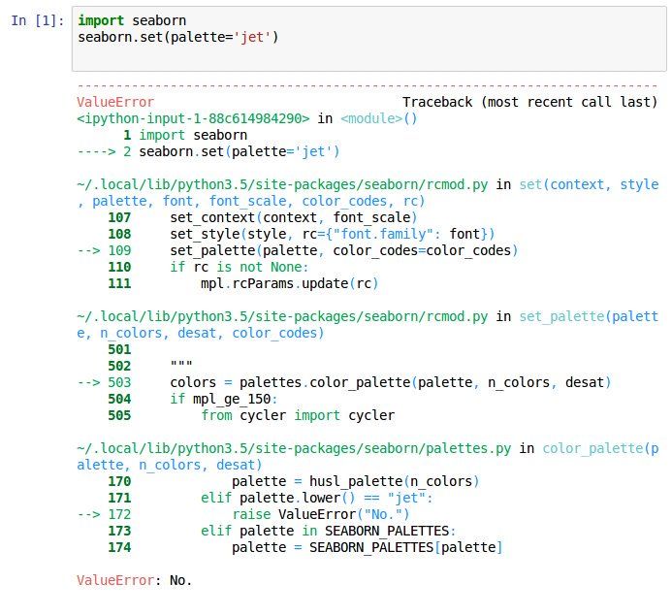This screenshot has width=672, height=616.
Task: Click line 111 mpl.rcParams.update(rc)
Action: click(x=289, y=284)
